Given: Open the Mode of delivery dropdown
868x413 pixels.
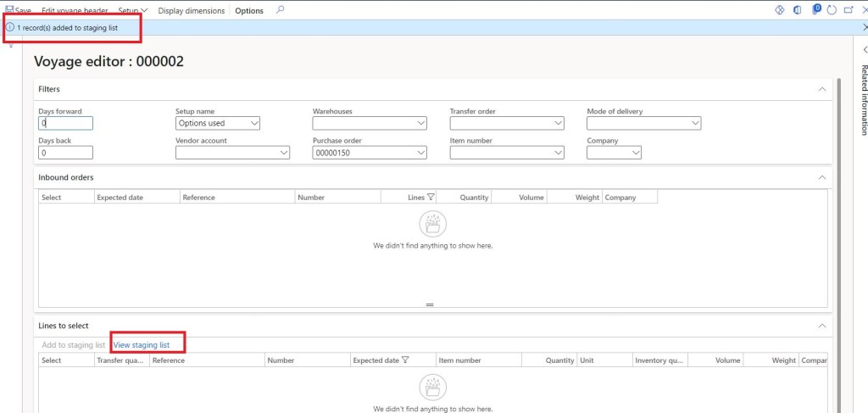Looking at the screenshot, I should (x=695, y=123).
